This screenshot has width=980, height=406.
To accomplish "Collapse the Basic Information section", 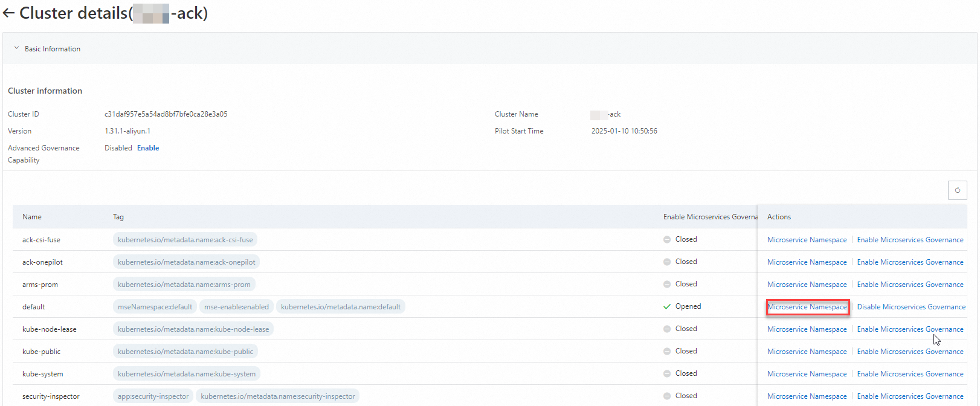I will point(17,48).
